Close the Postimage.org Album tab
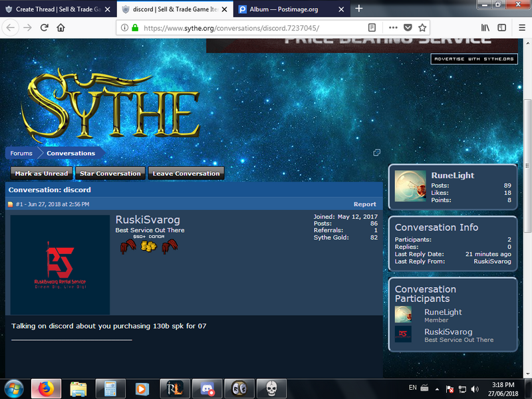This screenshot has height=399, width=532. tap(341, 9)
